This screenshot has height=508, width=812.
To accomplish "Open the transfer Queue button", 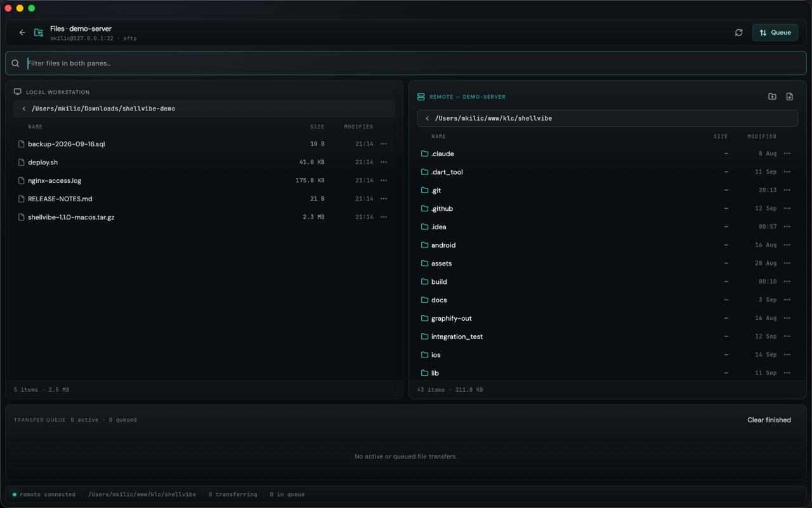I will tap(775, 32).
